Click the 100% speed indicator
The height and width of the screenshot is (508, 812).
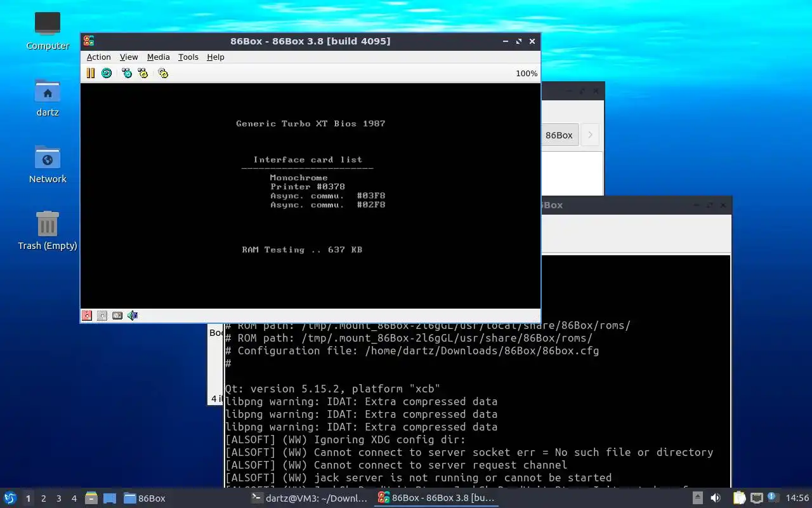(527, 74)
